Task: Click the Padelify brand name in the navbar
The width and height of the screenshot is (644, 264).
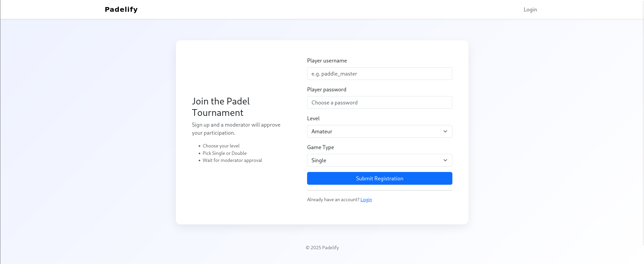Action: coord(121,9)
